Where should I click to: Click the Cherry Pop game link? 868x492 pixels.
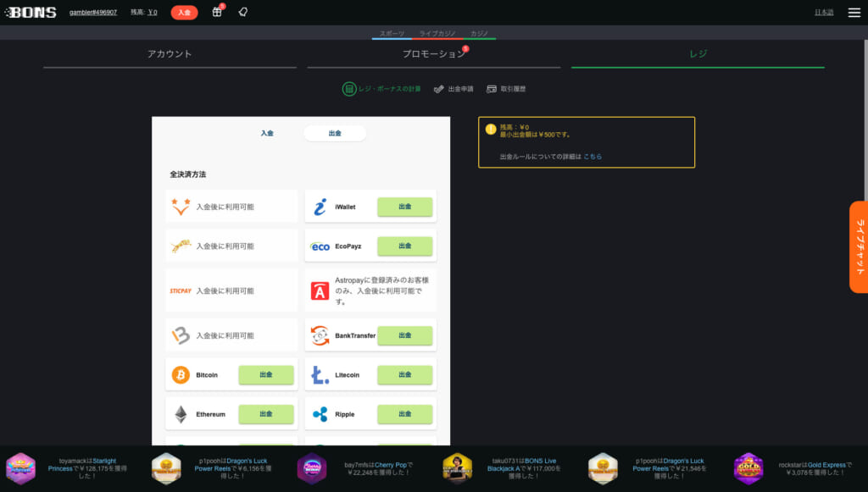click(x=391, y=465)
